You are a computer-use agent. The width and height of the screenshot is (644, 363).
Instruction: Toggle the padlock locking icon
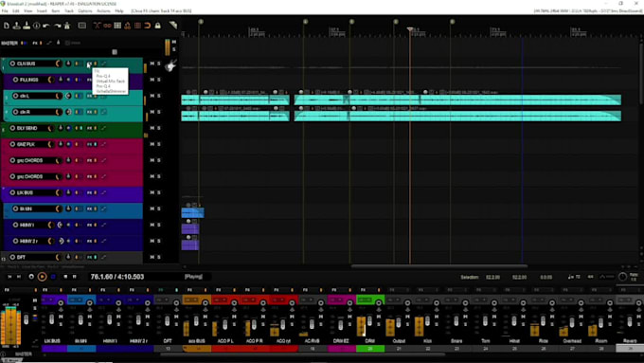coord(158,26)
